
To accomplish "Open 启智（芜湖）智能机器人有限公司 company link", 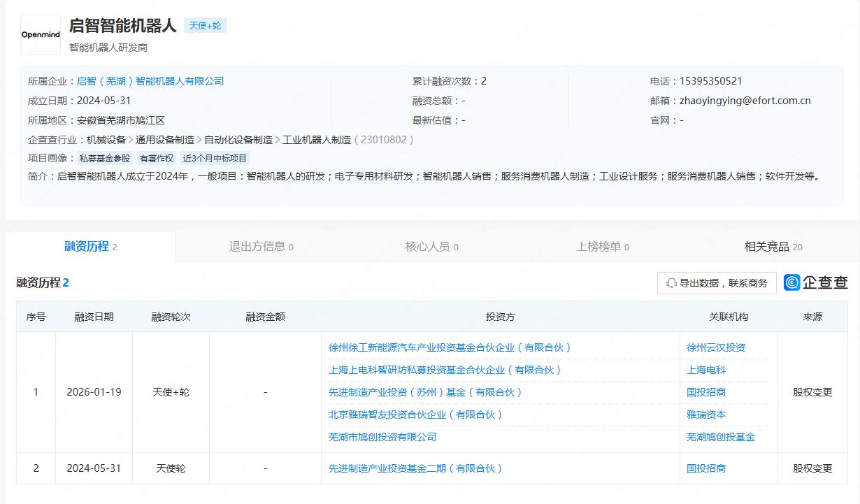I will click(x=150, y=81).
